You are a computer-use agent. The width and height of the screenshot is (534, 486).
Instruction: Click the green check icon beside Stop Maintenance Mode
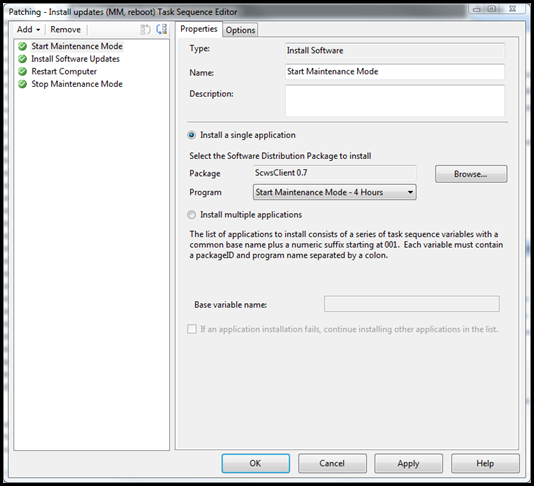pyautogui.click(x=22, y=84)
